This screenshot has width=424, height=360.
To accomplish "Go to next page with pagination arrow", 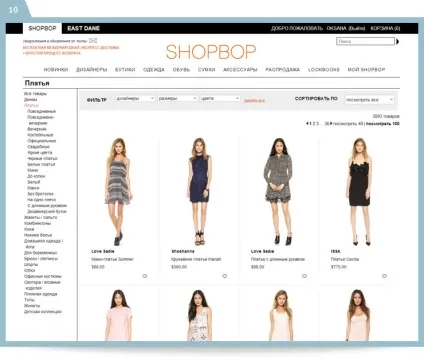I will click(331, 124).
